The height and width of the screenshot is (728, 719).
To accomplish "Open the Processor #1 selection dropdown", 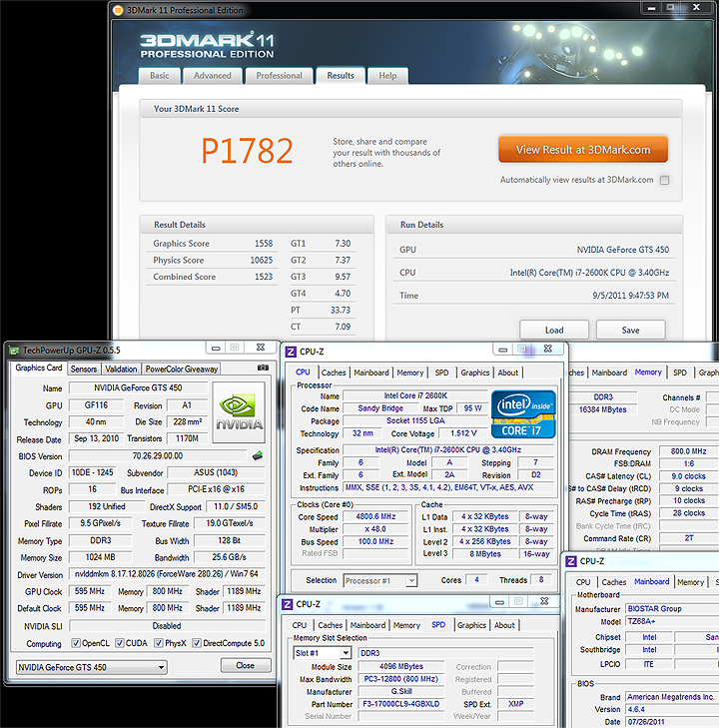I will (x=380, y=580).
